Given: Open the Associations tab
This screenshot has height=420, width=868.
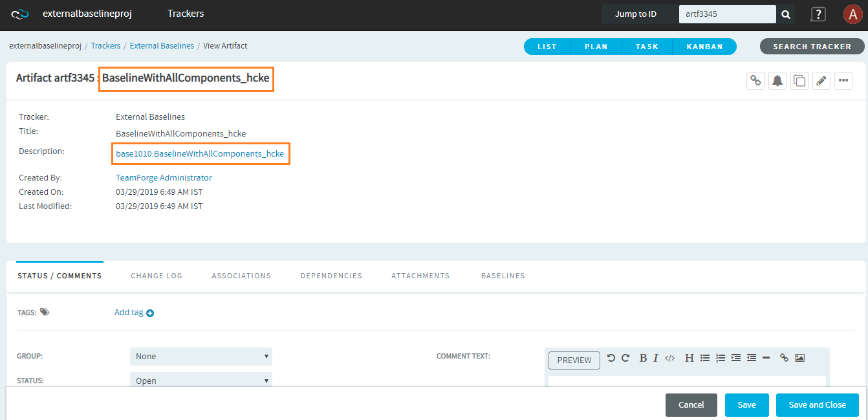Looking at the screenshot, I should pos(241,276).
